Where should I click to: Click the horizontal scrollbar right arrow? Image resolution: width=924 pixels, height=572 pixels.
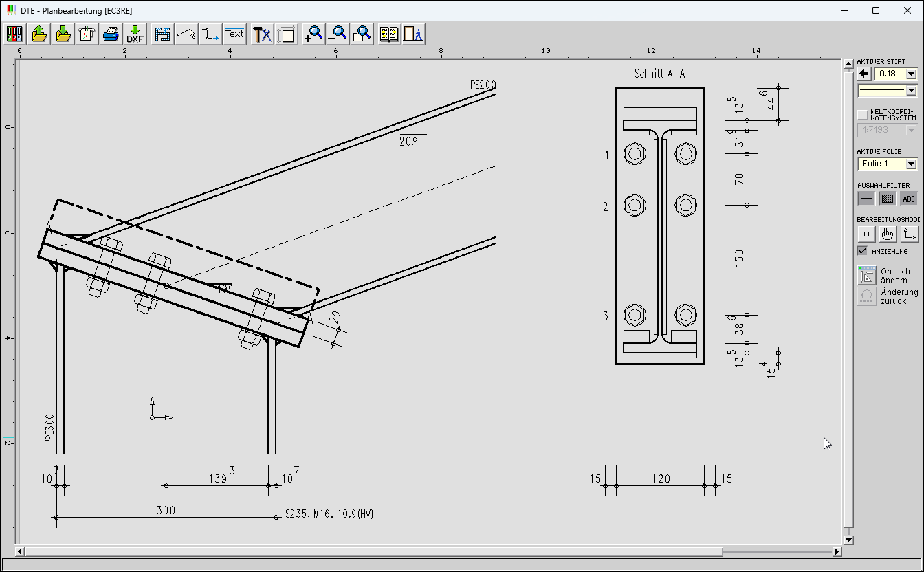point(837,551)
